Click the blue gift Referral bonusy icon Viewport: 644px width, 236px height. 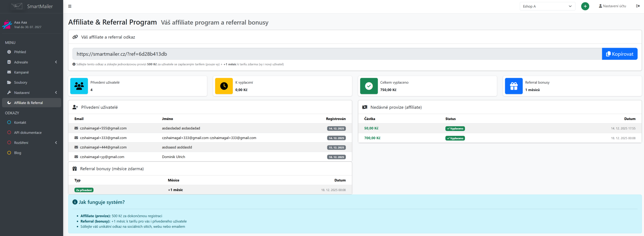[513, 86]
